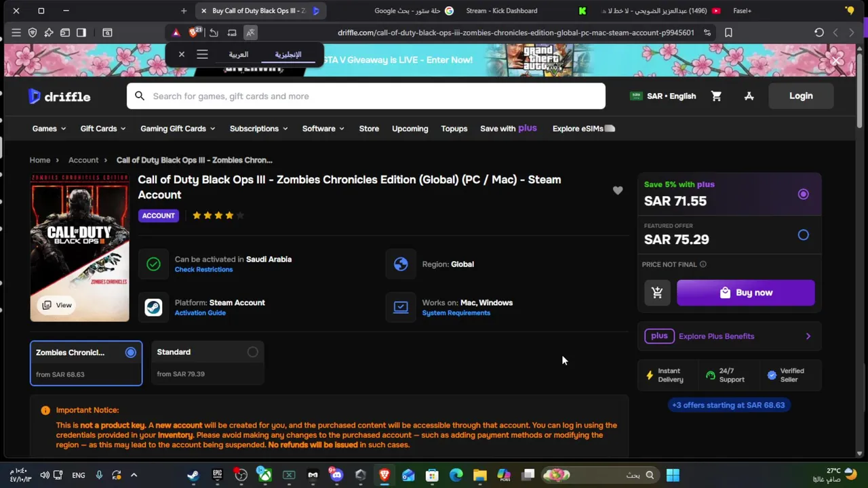The image size is (868, 488).
Task: Open the browser main menu hamburger icon
Action: point(16,33)
